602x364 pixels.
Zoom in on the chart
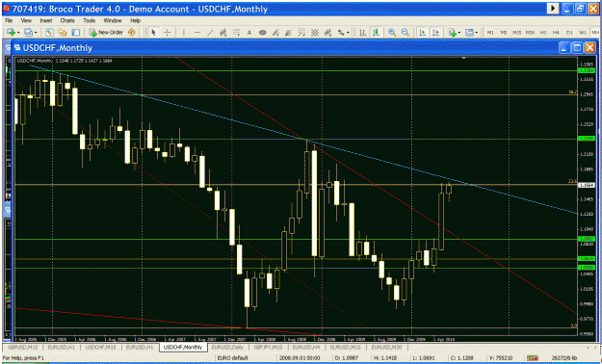[392, 33]
